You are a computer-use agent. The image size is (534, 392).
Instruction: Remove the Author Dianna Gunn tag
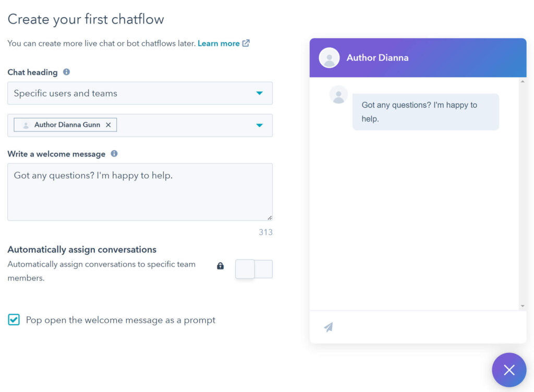point(108,125)
